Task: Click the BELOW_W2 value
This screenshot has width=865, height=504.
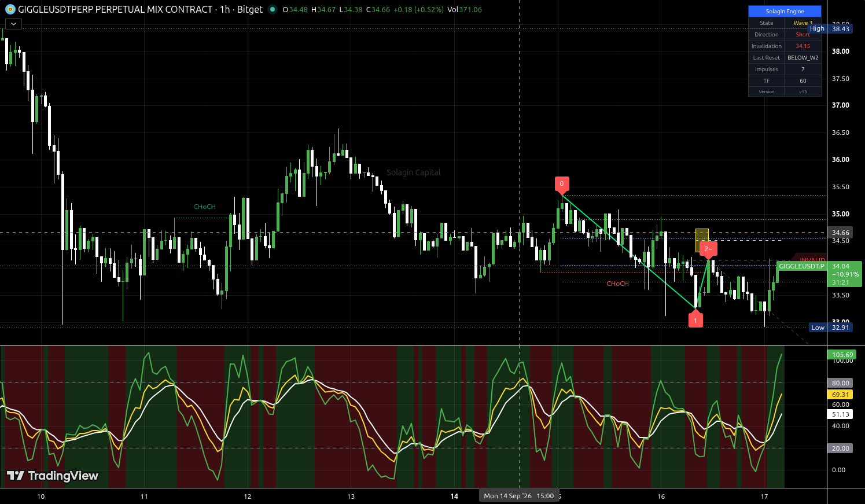Action: tap(803, 58)
